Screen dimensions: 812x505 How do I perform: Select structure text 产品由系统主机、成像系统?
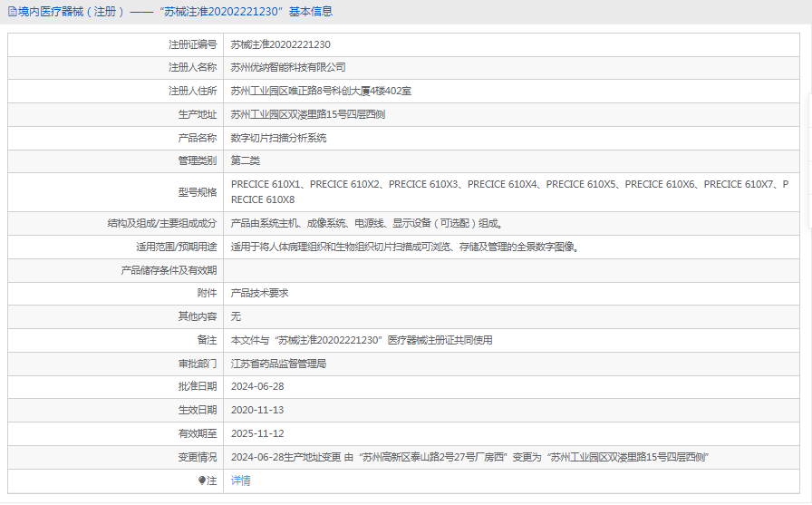click(367, 223)
